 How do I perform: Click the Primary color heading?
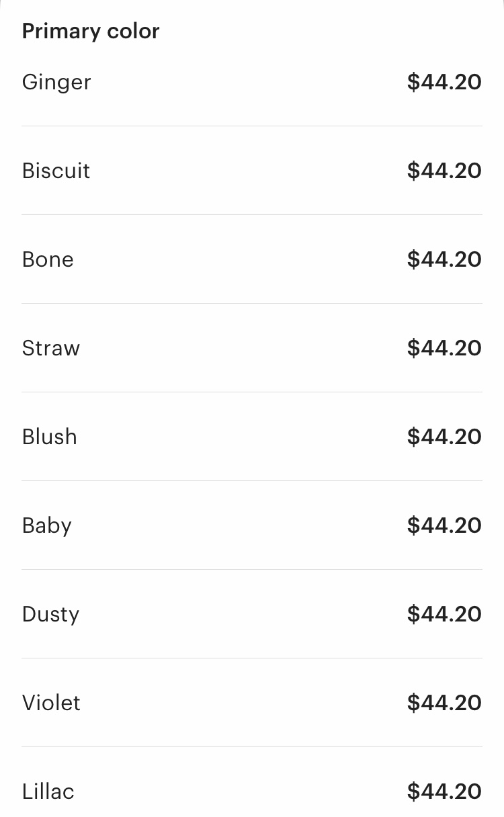(91, 31)
